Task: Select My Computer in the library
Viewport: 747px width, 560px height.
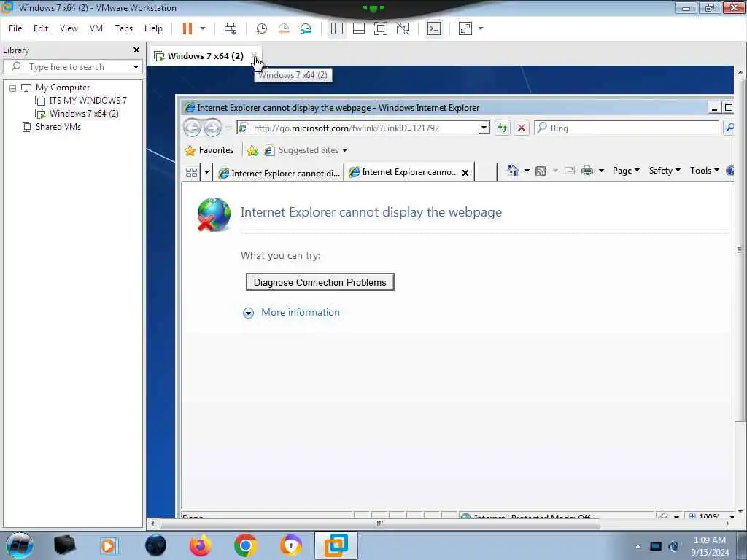Action: pyautogui.click(x=63, y=87)
